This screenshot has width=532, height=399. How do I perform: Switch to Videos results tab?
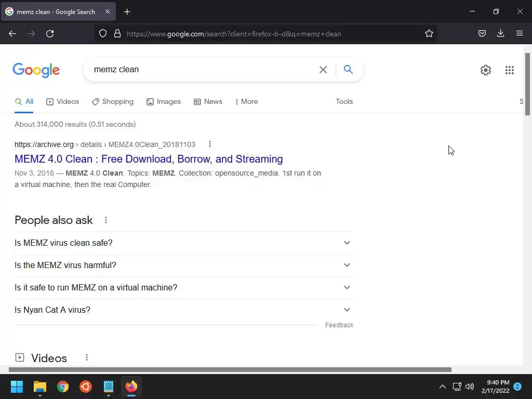(62, 101)
